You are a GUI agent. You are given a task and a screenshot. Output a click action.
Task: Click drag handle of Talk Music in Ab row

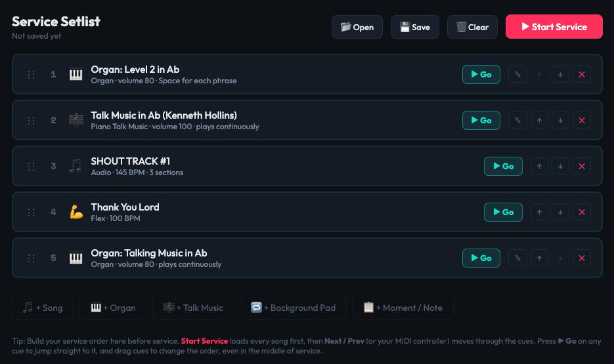[32, 120]
